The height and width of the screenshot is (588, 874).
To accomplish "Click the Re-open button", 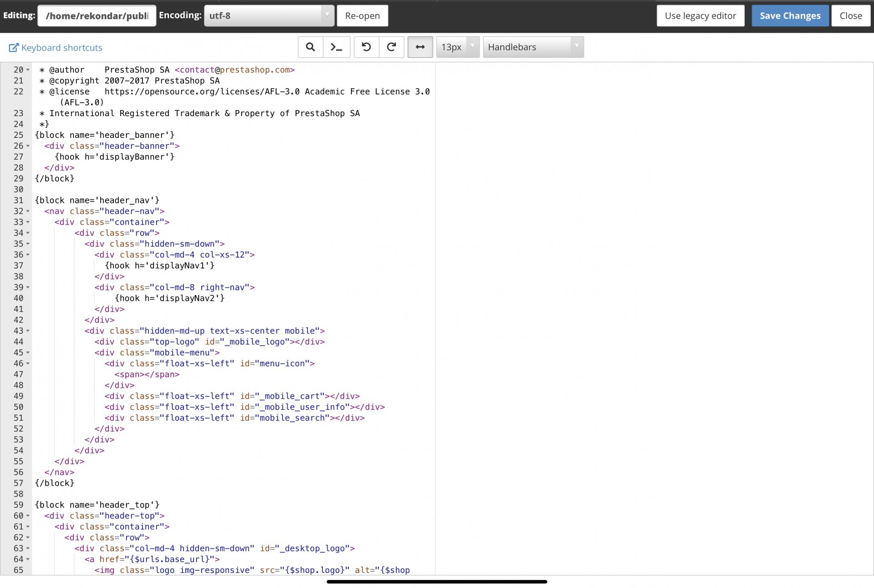I will [362, 15].
